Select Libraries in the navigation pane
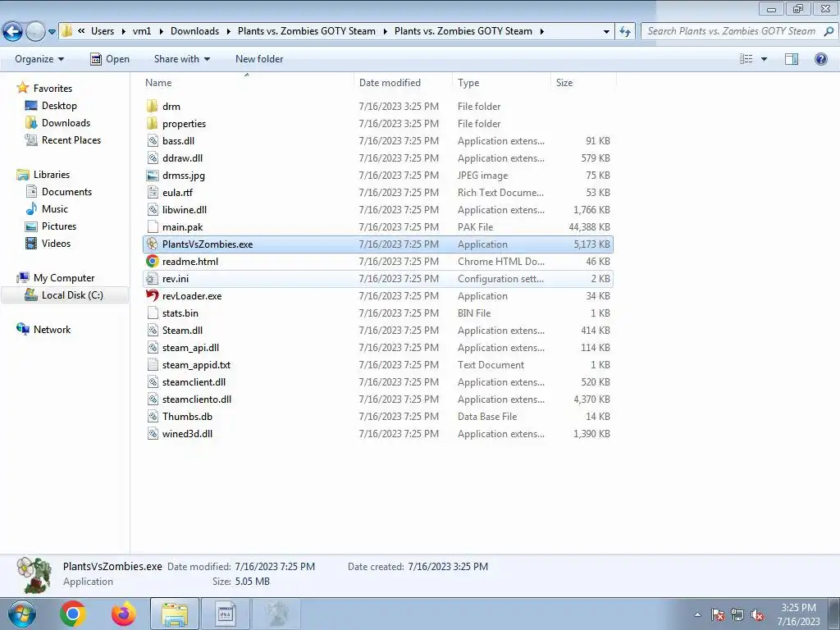 point(52,175)
